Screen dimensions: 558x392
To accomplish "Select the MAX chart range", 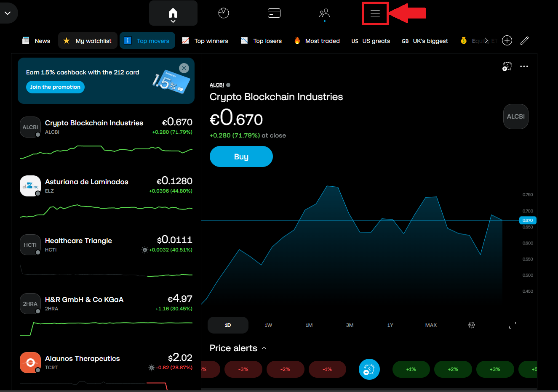I will click(431, 325).
